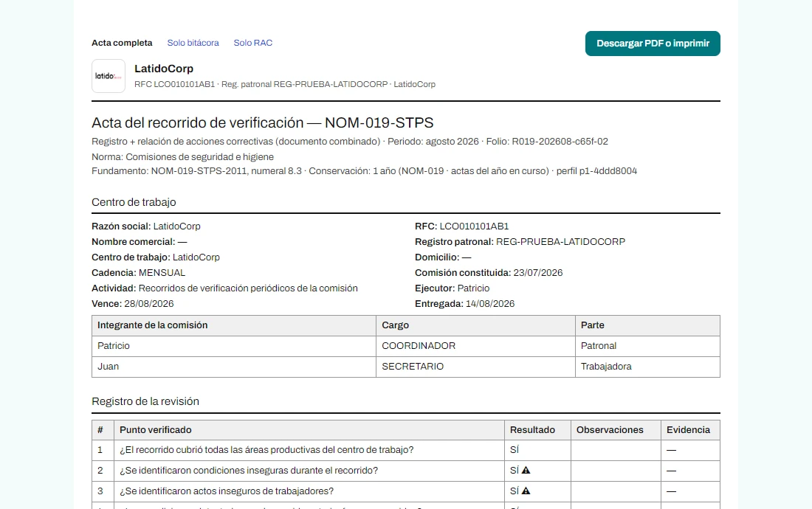The image size is (812, 509).
Task: Click the Fundamento NOM-019-STPS-2011 line
Action: (x=364, y=170)
